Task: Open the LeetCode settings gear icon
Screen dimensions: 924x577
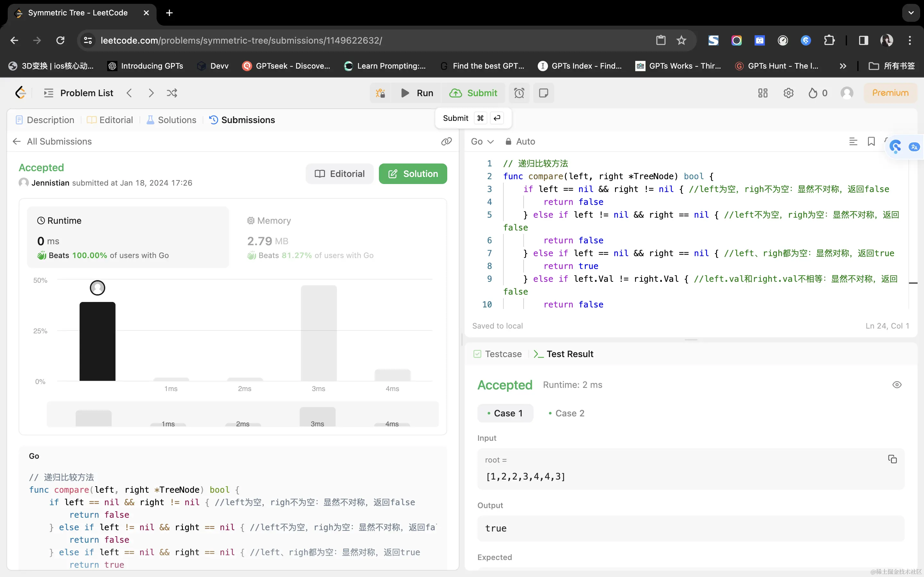Action: pos(788,93)
